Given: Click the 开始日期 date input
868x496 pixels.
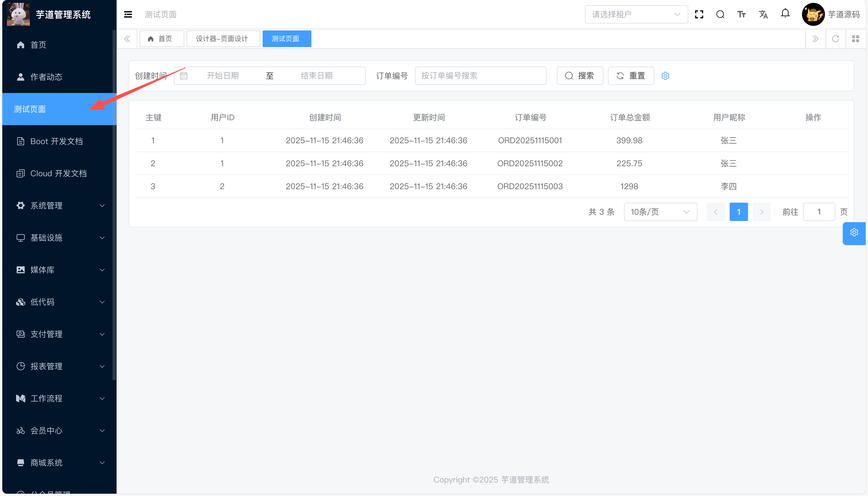Looking at the screenshot, I should pos(223,76).
